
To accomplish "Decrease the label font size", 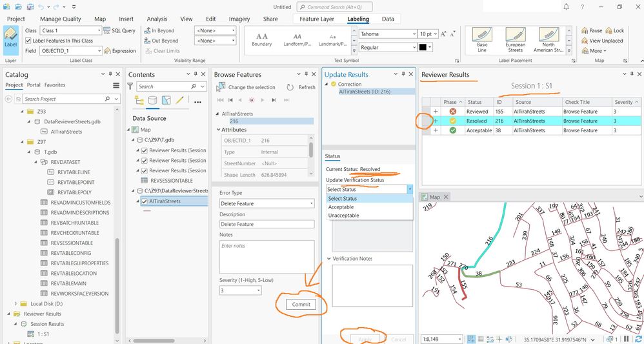I will [452, 34].
